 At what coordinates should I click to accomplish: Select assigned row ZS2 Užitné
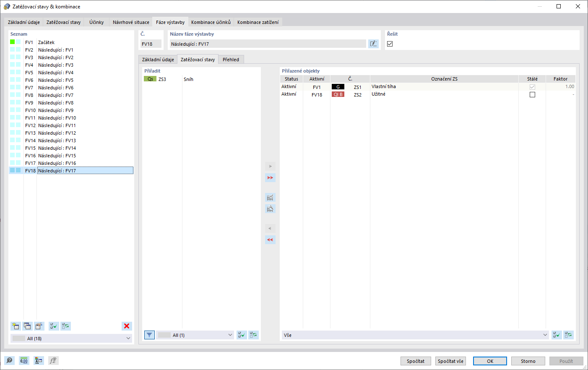427,94
